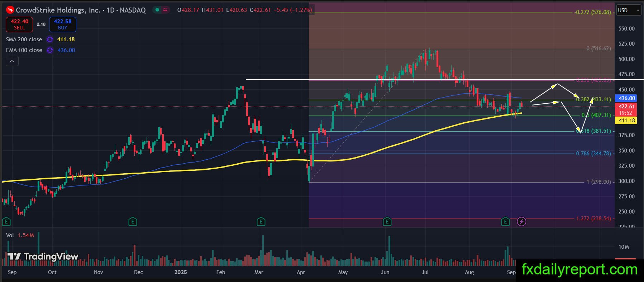The width and height of the screenshot is (644, 282).
Task: Click the Fibonacci label 0.618 (381.51)
Action: [x=593, y=131]
